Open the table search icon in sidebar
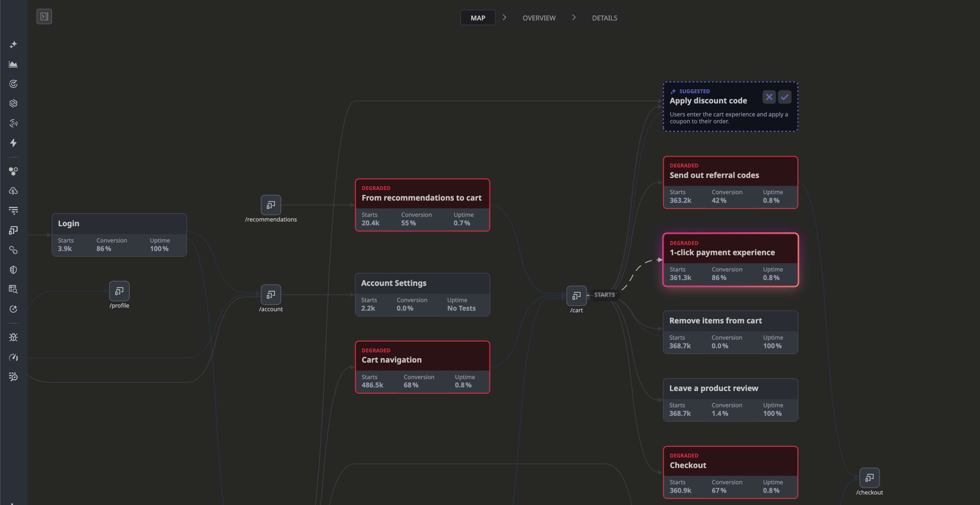Image resolution: width=980 pixels, height=505 pixels. [13, 289]
